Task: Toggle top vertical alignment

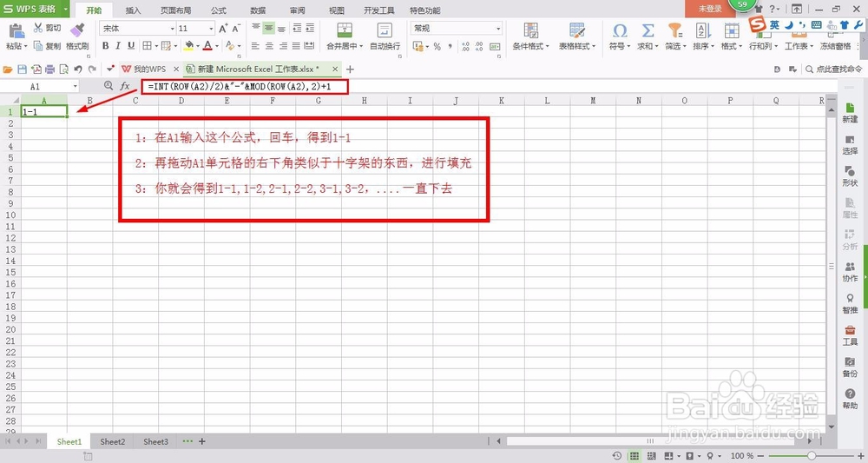Action: [x=256, y=28]
